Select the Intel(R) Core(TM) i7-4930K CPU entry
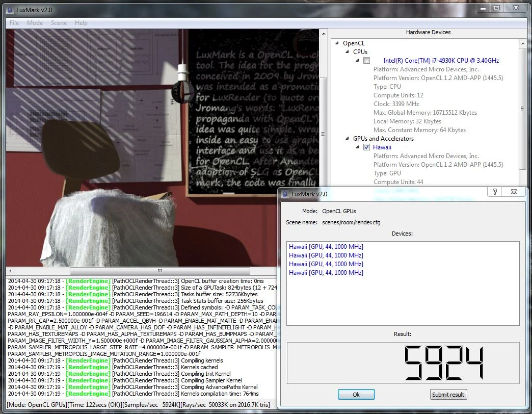This screenshot has height=414, width=532. tap(441, 60)
